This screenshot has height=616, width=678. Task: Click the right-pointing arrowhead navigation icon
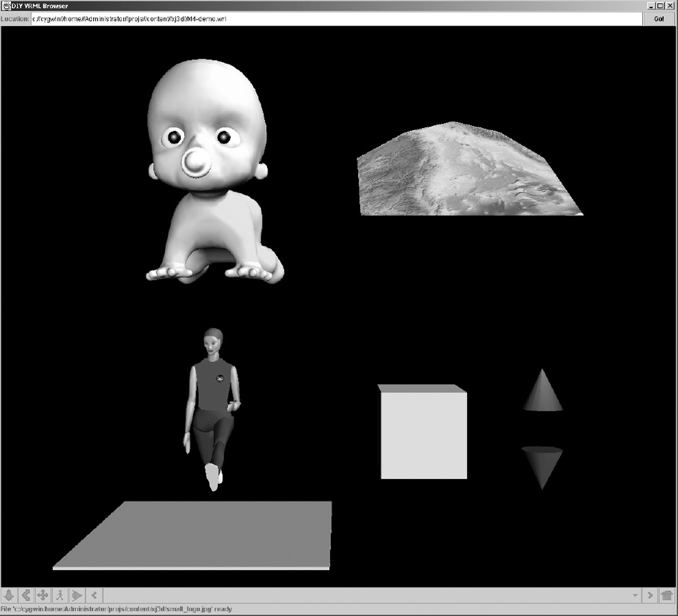coord(76,595)
